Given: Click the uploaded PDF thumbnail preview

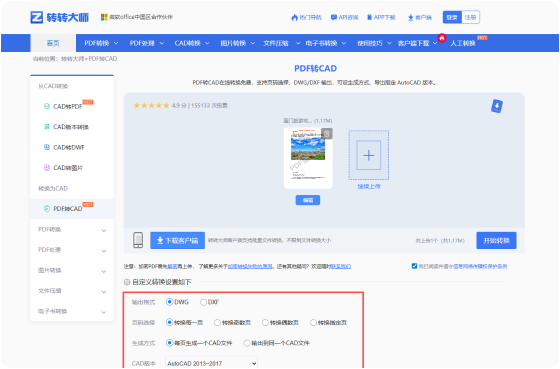Looking at the screenshot, I should point(308,158).
